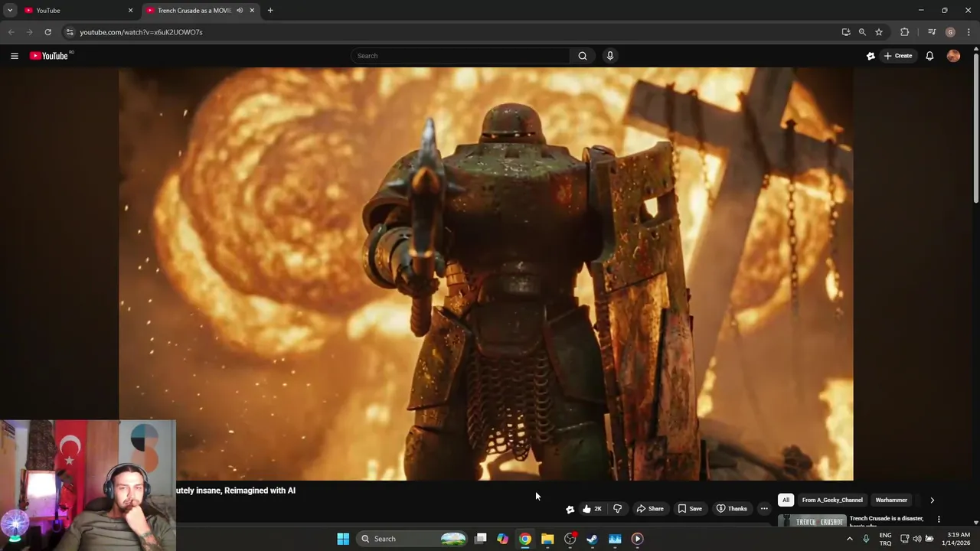Open the YouTube hamburger guide menu
This screenshot has width=980, height=551.
tap(14, 56)
